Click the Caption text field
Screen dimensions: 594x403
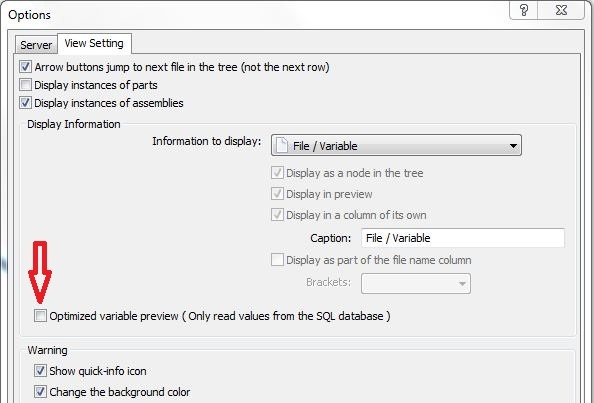point(463,238)
